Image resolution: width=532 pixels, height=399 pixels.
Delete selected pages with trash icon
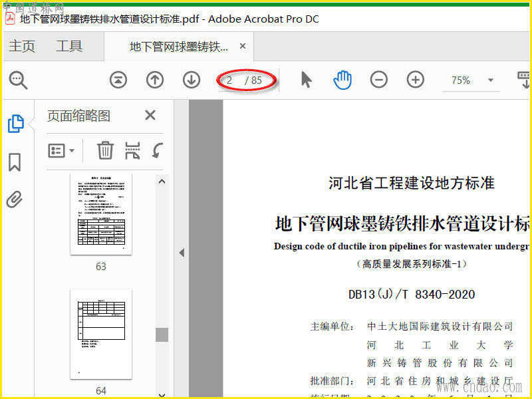pos(105,150)
